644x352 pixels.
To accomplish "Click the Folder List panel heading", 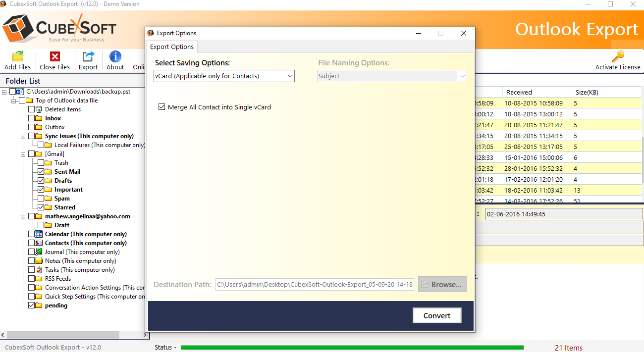I will tap(23, 81).
